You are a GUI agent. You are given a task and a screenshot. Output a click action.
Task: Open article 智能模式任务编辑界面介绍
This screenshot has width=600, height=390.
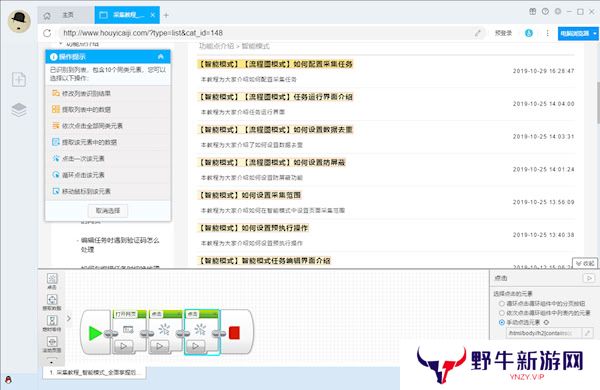264,261
